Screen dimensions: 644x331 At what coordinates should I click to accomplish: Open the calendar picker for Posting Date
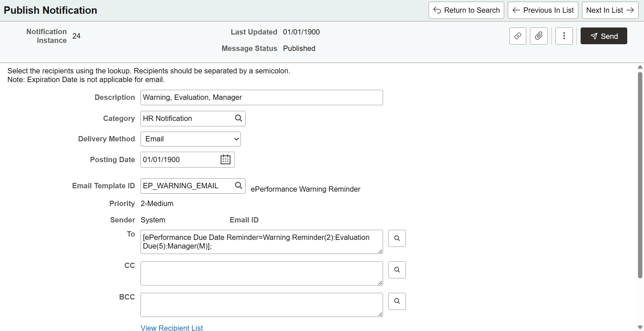(x=225, y=159)
